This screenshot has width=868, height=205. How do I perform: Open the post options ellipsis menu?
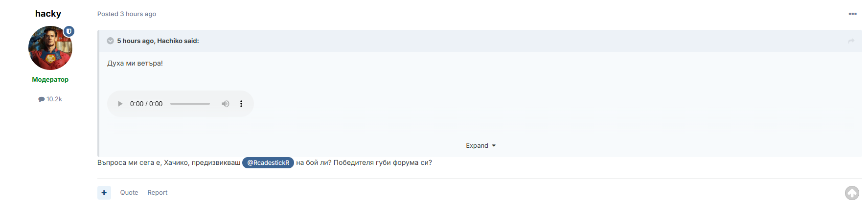tap(852, 14)
